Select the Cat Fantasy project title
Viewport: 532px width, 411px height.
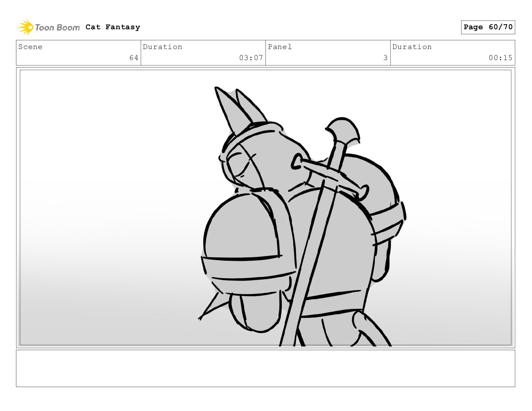pos(113,27)
